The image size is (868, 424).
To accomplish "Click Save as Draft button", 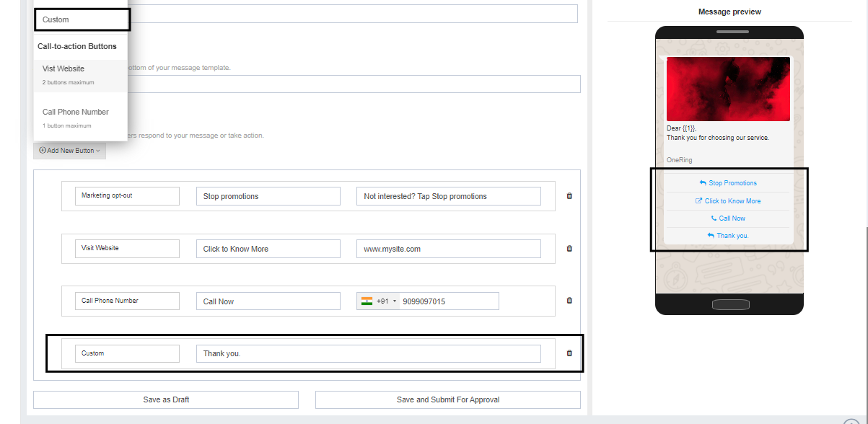I will pyautogui.click(x=166, y=399).
